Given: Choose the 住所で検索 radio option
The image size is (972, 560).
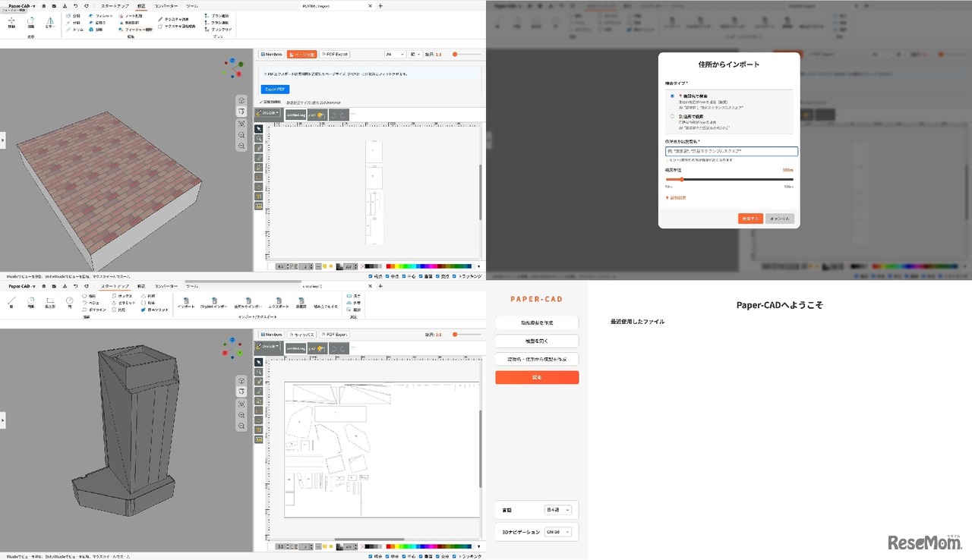Looking at the screenshot, I should tap(671, 116).
